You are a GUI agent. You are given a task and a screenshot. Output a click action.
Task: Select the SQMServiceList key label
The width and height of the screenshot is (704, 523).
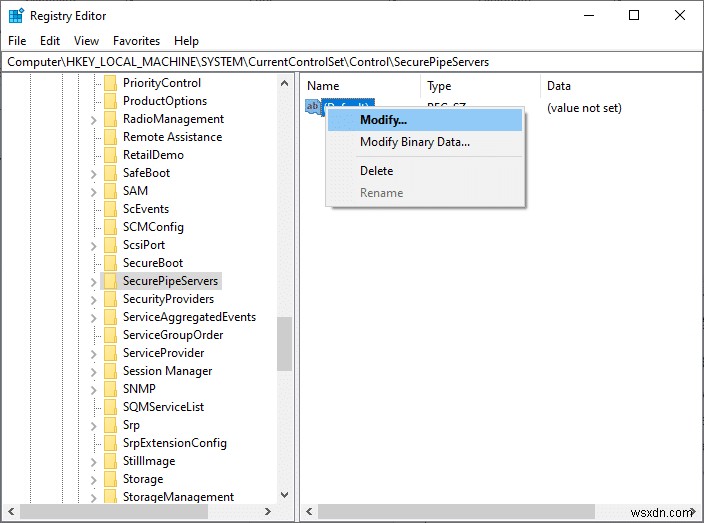coord(163,407)
